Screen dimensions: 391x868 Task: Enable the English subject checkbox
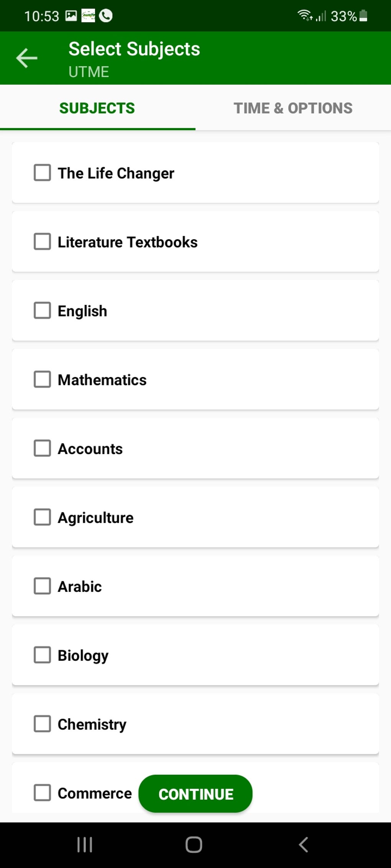coord(42,311)
